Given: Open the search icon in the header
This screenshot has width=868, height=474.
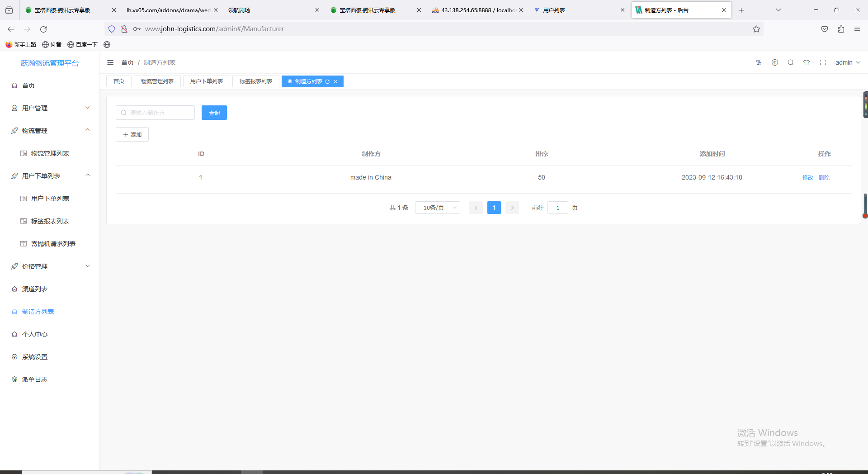Looking at the screenshot, I should click(x=791, y=62).
